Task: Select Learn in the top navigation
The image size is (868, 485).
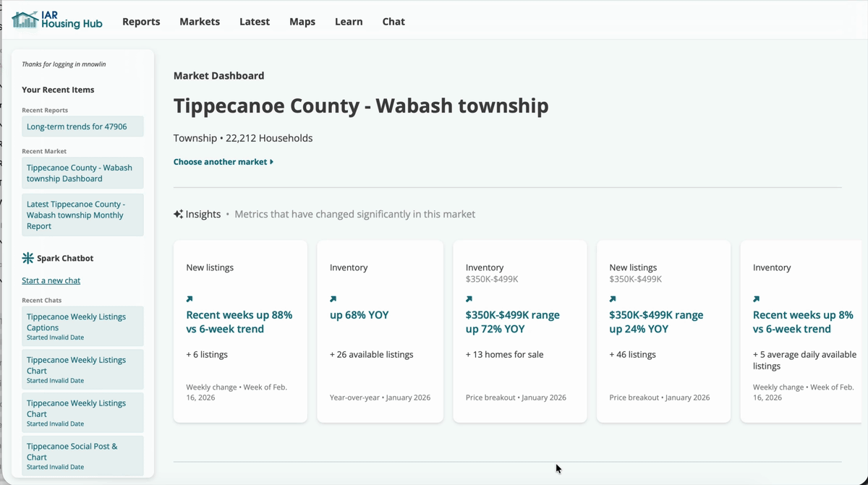Action: 349,22
